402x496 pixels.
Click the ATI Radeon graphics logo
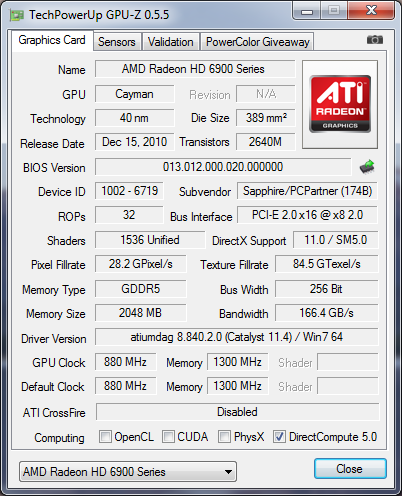pyautogui.click(x=340, y=104)
